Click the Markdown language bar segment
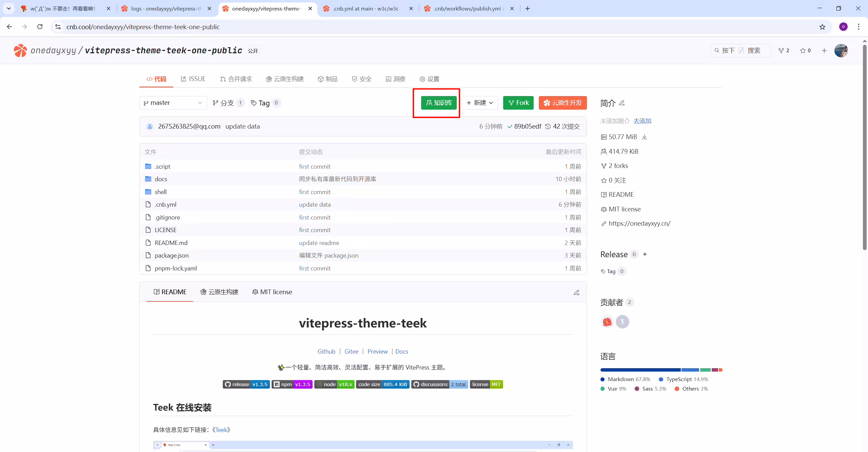868x452 pixels. click(x=640, y=370)
